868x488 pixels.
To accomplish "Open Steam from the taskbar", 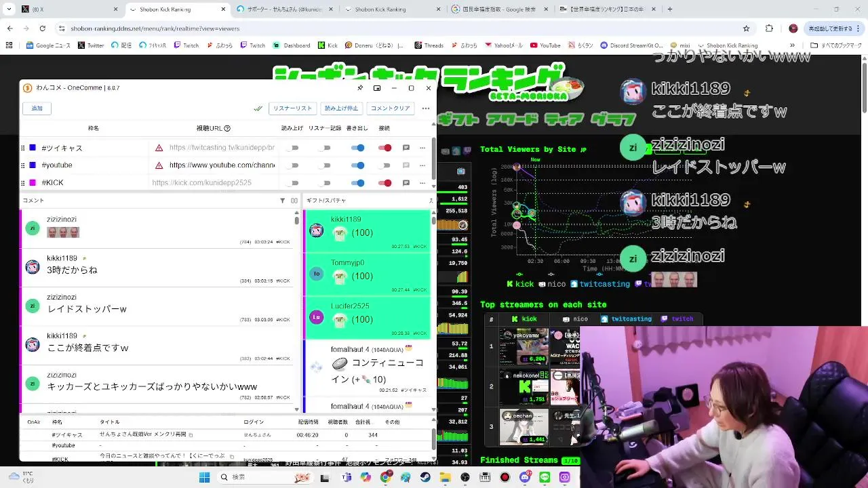I will (425, 477).
